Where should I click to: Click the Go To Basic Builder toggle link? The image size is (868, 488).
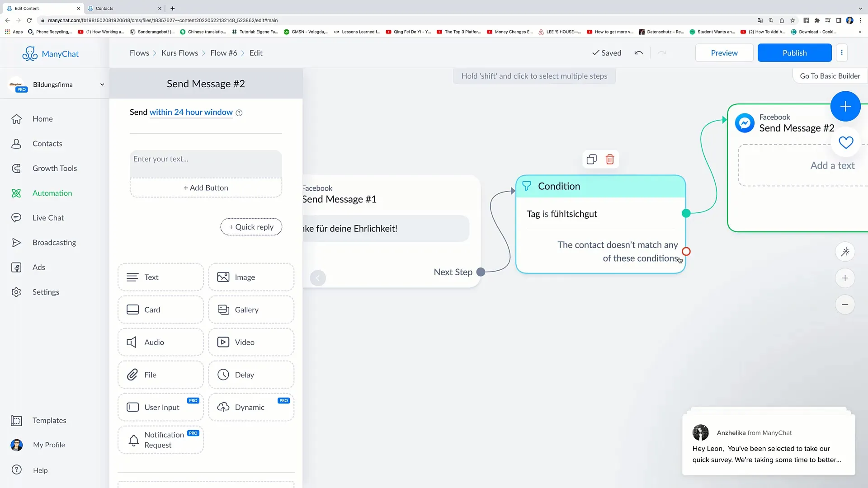tap(830, 75)
